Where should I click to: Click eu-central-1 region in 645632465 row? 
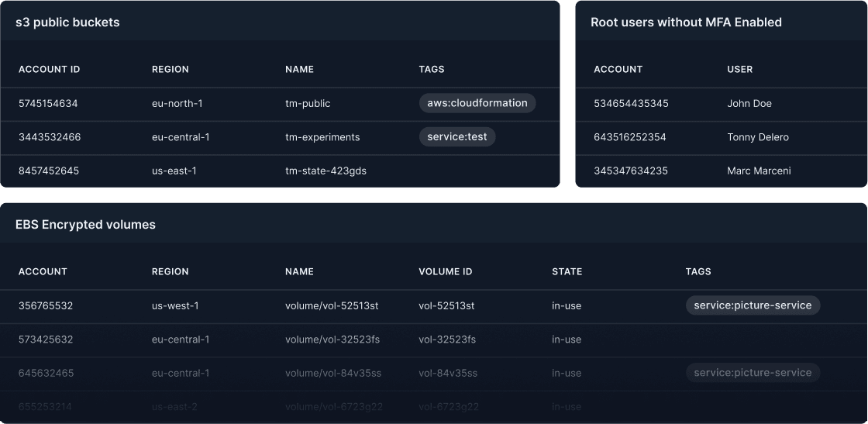click(181, 374)
